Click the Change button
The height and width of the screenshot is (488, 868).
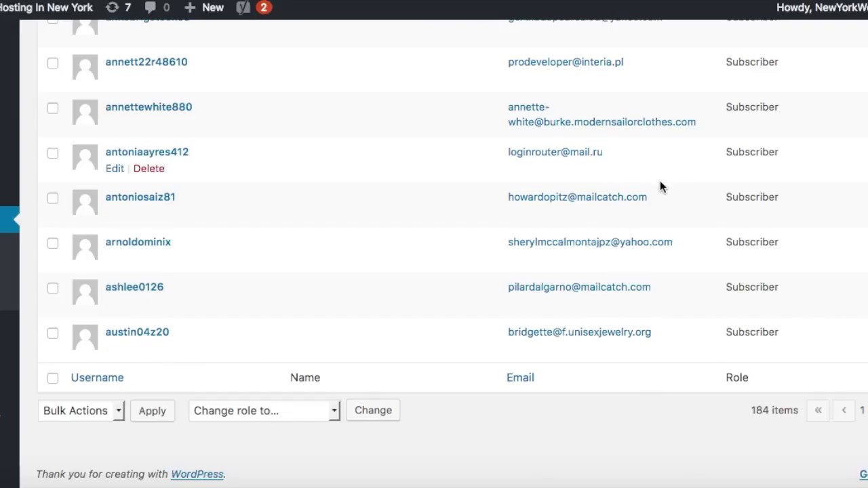coord(373,410)
